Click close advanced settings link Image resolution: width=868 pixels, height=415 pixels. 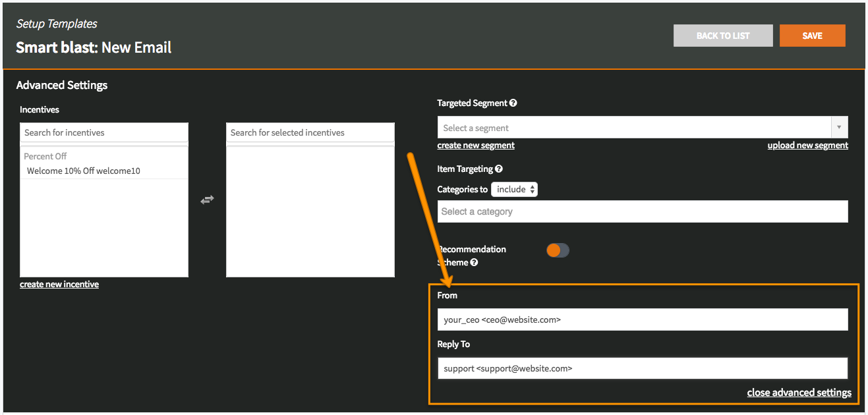[x=799, y=392]
